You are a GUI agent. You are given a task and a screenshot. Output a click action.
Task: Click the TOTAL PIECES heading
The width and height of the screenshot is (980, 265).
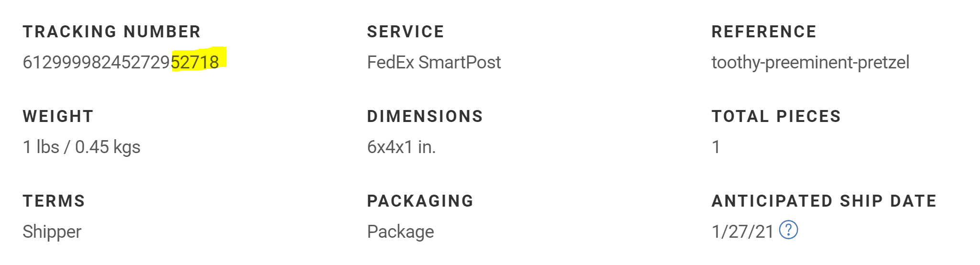[x=776, y=116]
